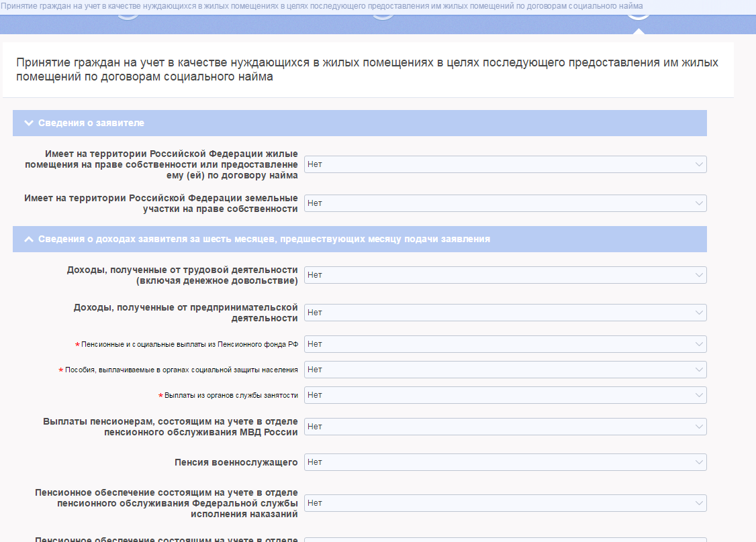Open the 'земельные участки на праве собственности' dropdown

tap(505, 203)
